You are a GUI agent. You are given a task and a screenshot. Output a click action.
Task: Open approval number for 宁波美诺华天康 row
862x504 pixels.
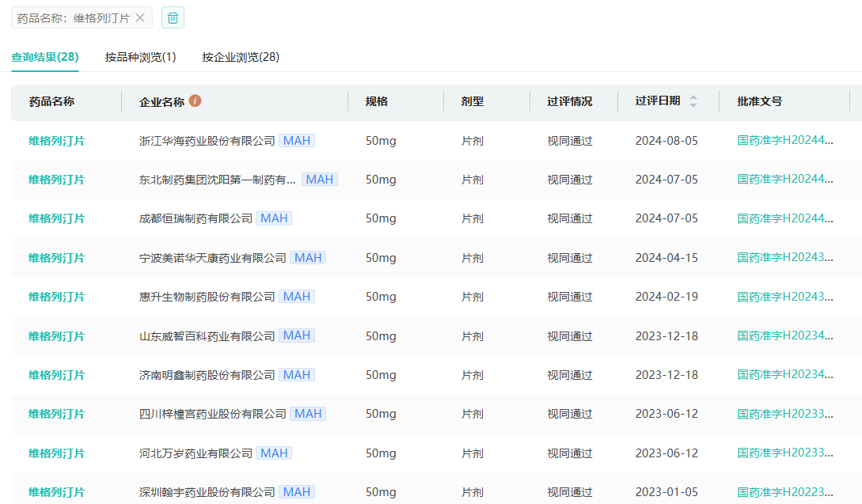pos(785,258)
